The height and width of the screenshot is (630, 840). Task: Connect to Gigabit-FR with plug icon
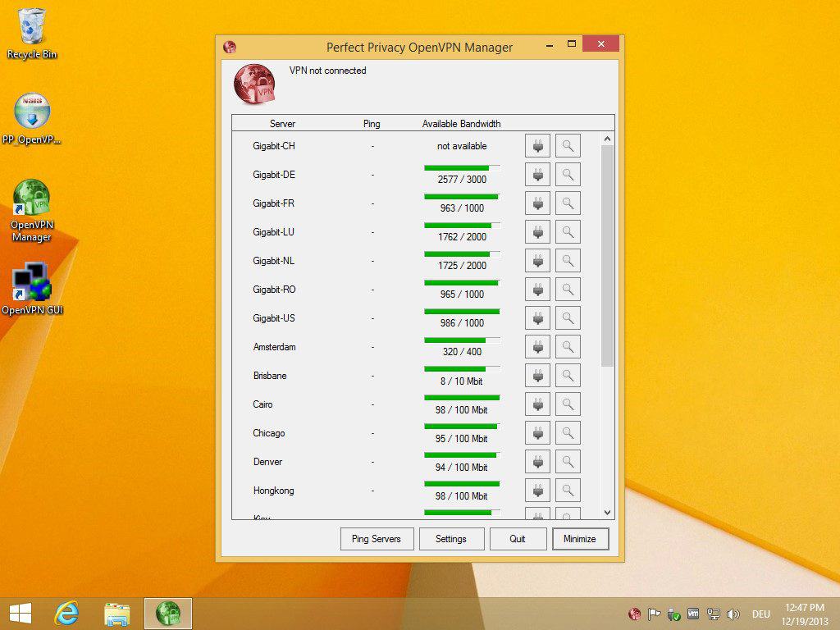[537, 203]
